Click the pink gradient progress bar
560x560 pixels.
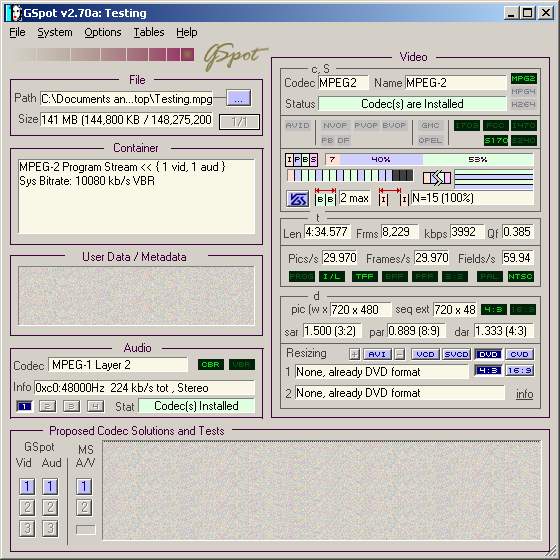(x=104, y=55)
